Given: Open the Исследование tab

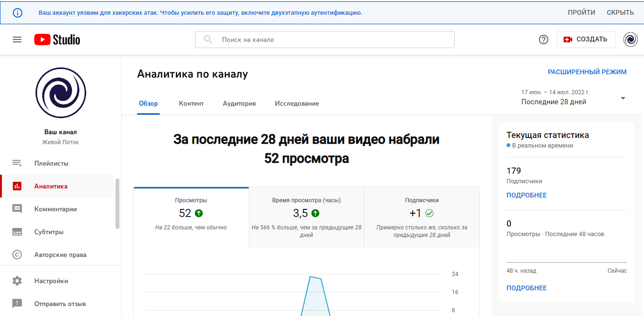Looking at the screenshot, I should (297, 103).
